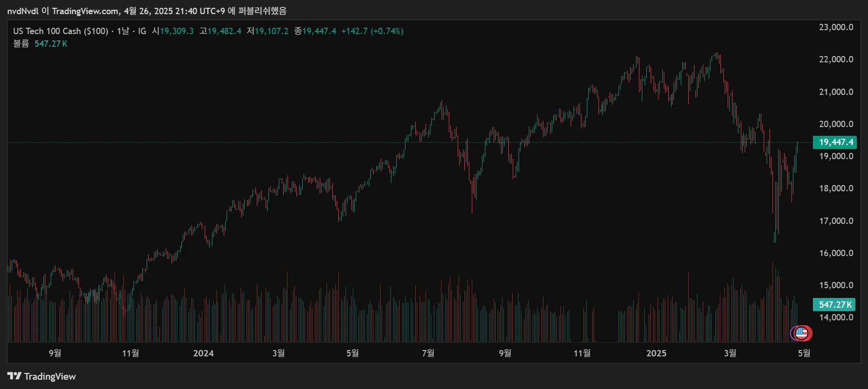Click the 22,000.0 price axis label
This screenshot has height=389, width=868.
[x=836, y=59]
